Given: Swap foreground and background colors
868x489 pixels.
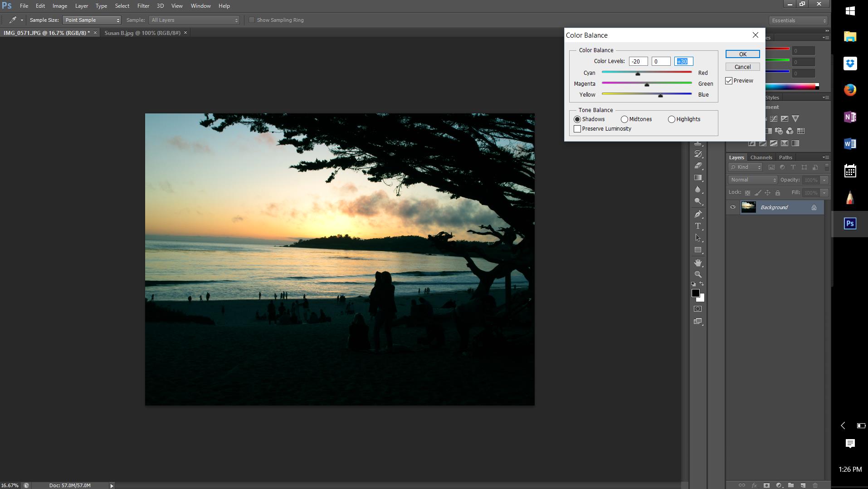Looking at the screenshot, I should coord(702,284).
